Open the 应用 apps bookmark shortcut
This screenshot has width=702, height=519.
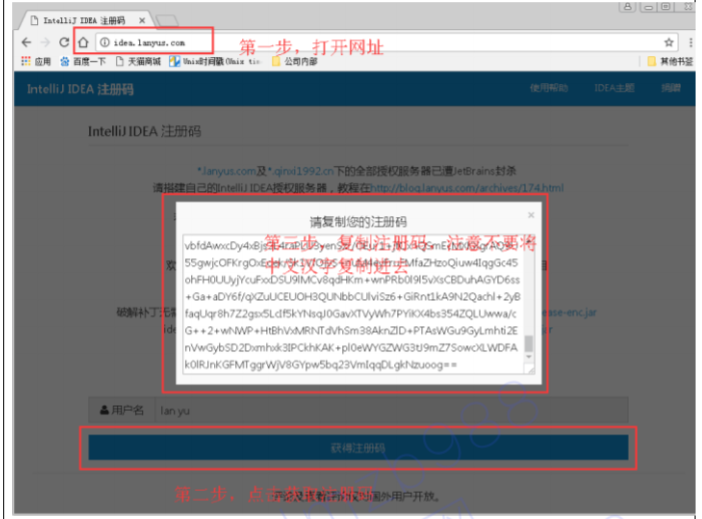tap(36, 61)
